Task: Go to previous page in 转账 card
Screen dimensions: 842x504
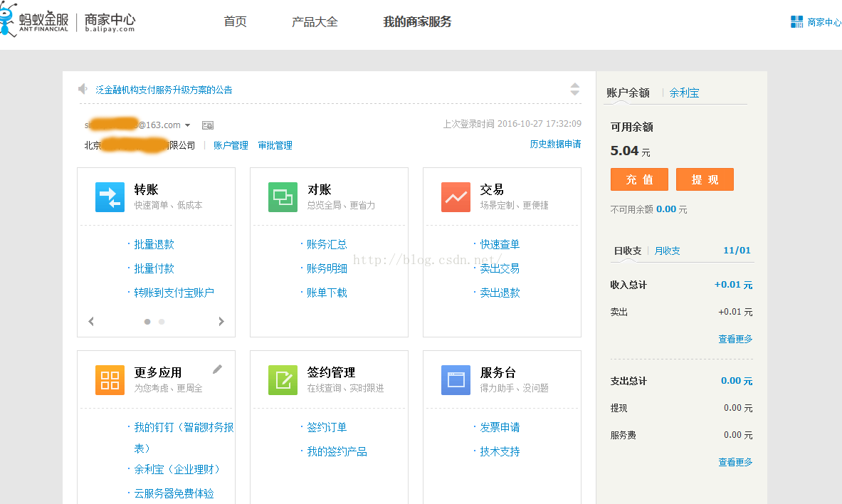Action: point(91,321)
